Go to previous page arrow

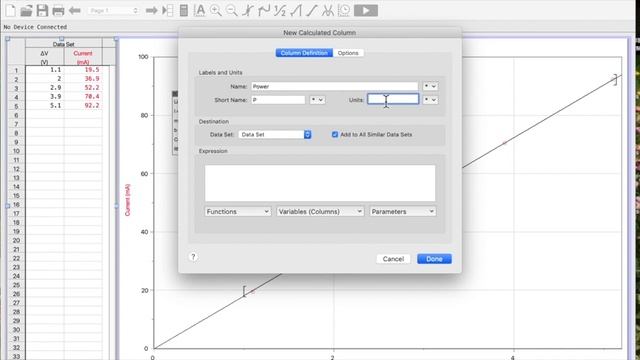[74, 10]
